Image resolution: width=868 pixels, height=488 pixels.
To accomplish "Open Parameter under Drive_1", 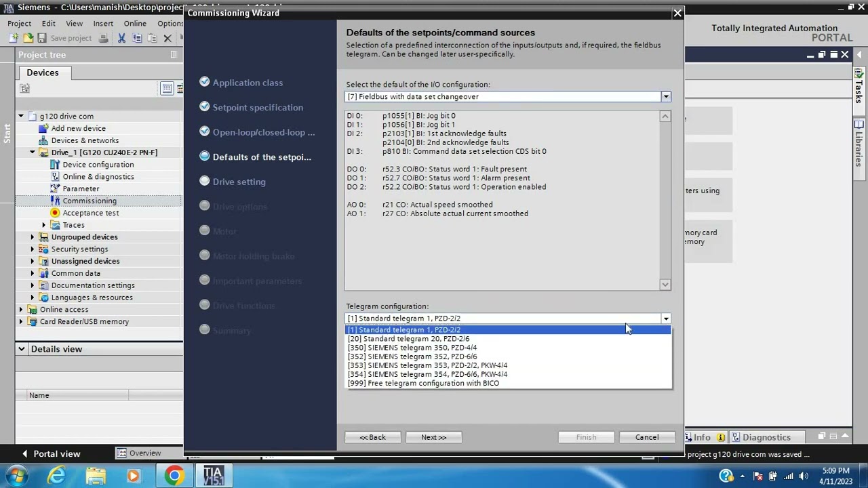I will [81, 188].
